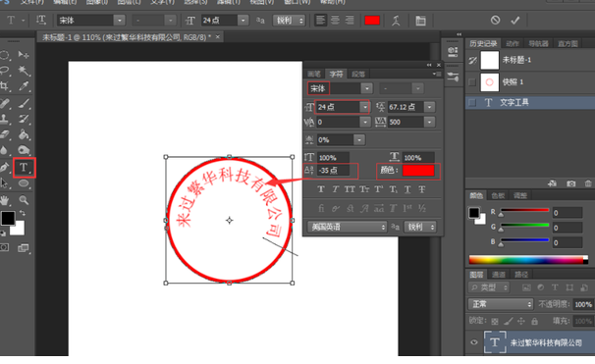Apply Faux Italic style in Character panel
This screenshot has width=595, height=364.
tap(335, 189)
